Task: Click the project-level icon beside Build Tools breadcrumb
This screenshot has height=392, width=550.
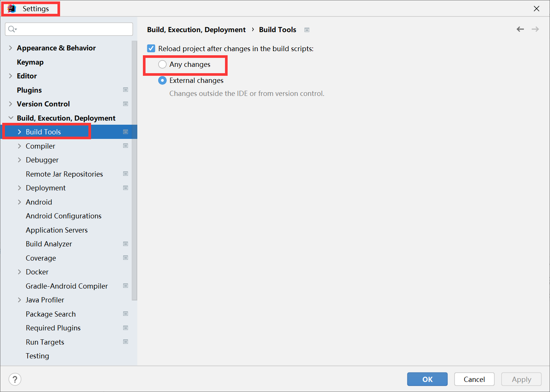Action: [307, 30]
